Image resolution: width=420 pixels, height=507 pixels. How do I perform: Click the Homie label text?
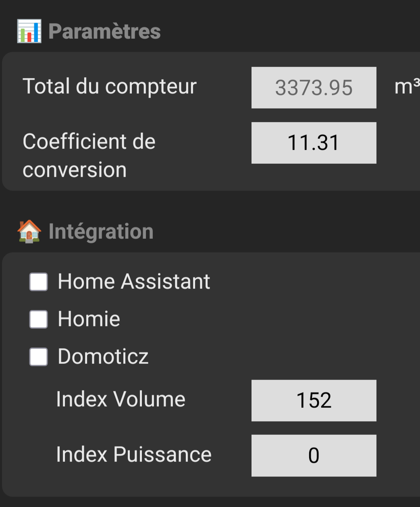click(89, 319)
